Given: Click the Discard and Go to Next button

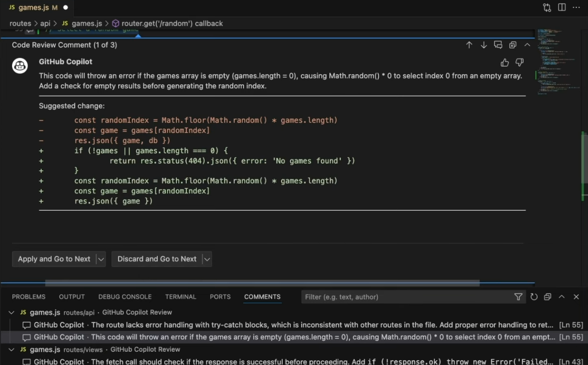Looking at the screenshot, I should (156, 259).
